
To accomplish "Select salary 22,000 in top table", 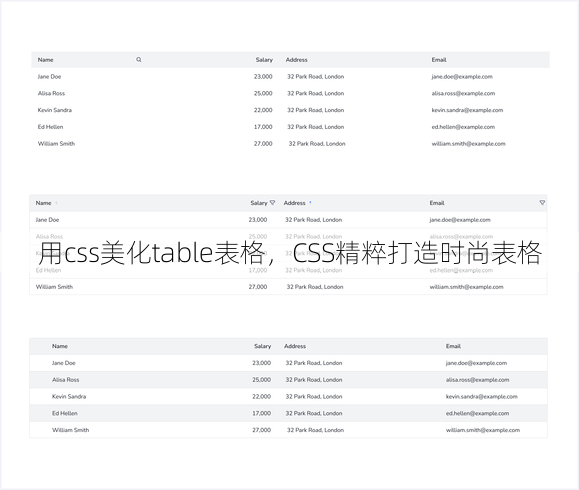I will 263,110.
